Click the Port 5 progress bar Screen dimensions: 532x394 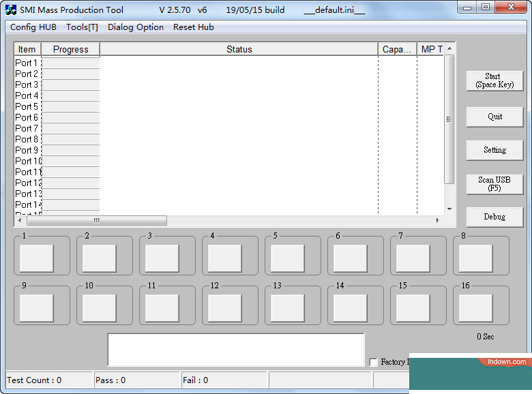[x=70, y=107]
